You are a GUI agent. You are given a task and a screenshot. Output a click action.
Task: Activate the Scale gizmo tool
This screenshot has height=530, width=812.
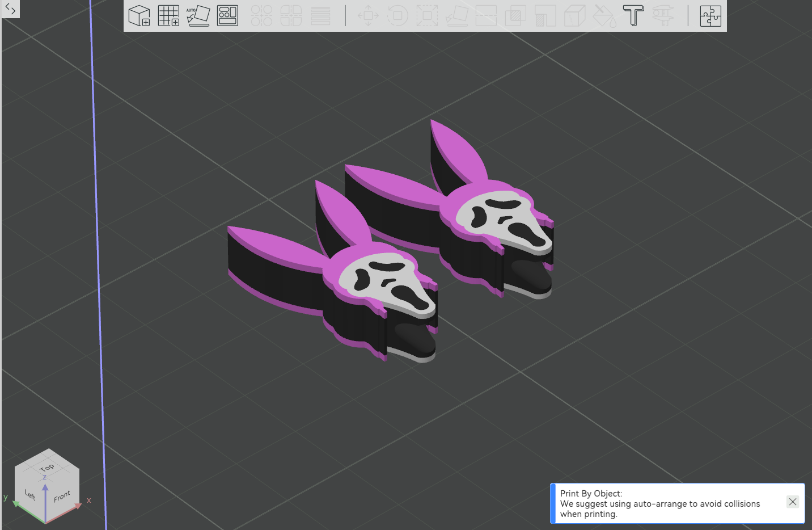[x=427, y=15]
